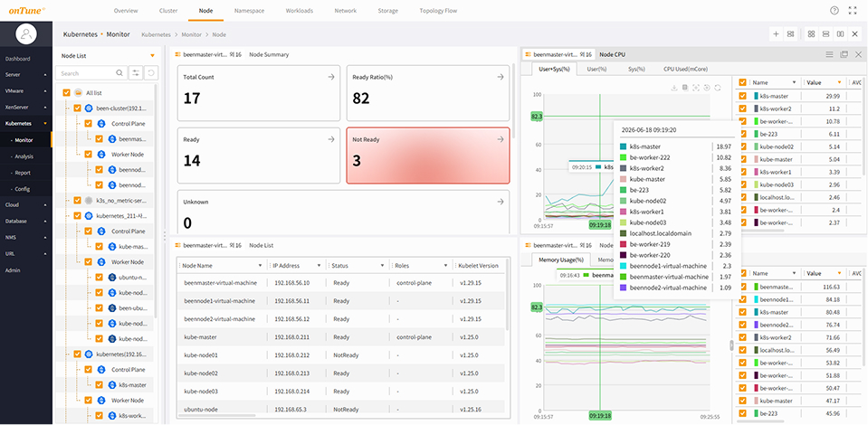Toggle k3s_no_metric-ser... checkbox

[x=78, y=201]
